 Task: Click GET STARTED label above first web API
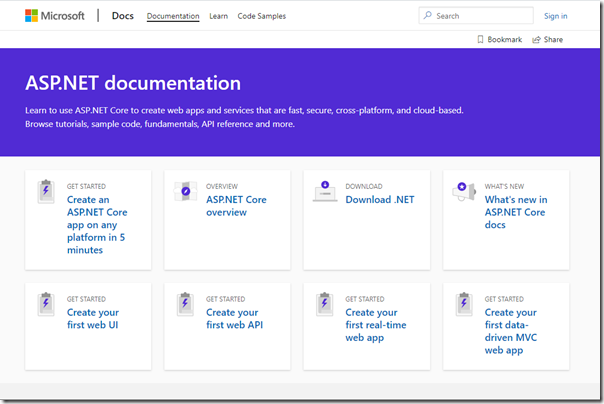tap(225, 299)
